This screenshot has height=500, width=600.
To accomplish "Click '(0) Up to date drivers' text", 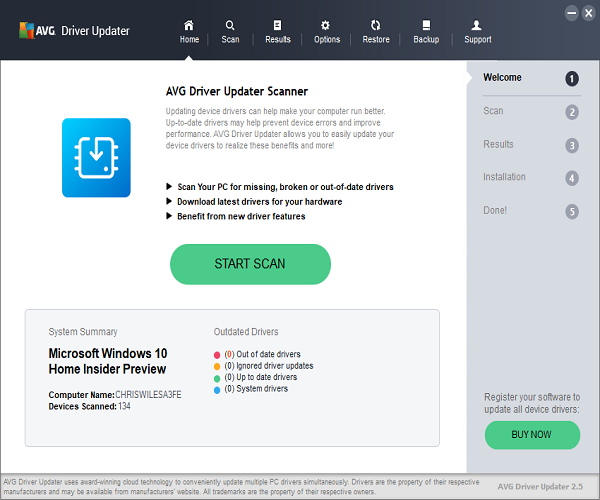I will 260,377.
